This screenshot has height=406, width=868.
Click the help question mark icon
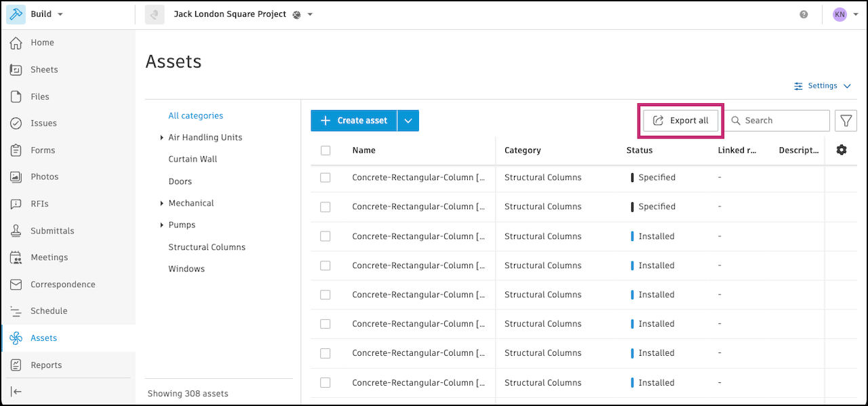(x=804, y=14)
